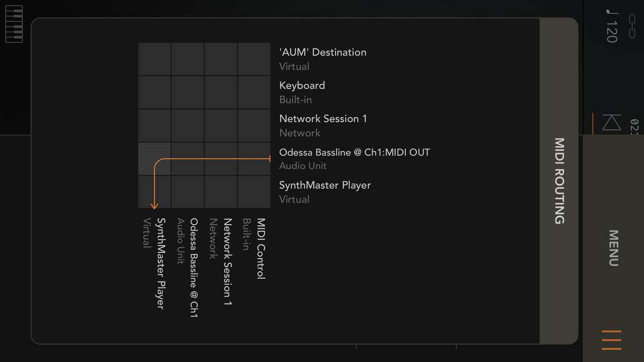This screenshot has width=644, height=362.
Task: Select the Keyboard source label
Action: [302, 92]
